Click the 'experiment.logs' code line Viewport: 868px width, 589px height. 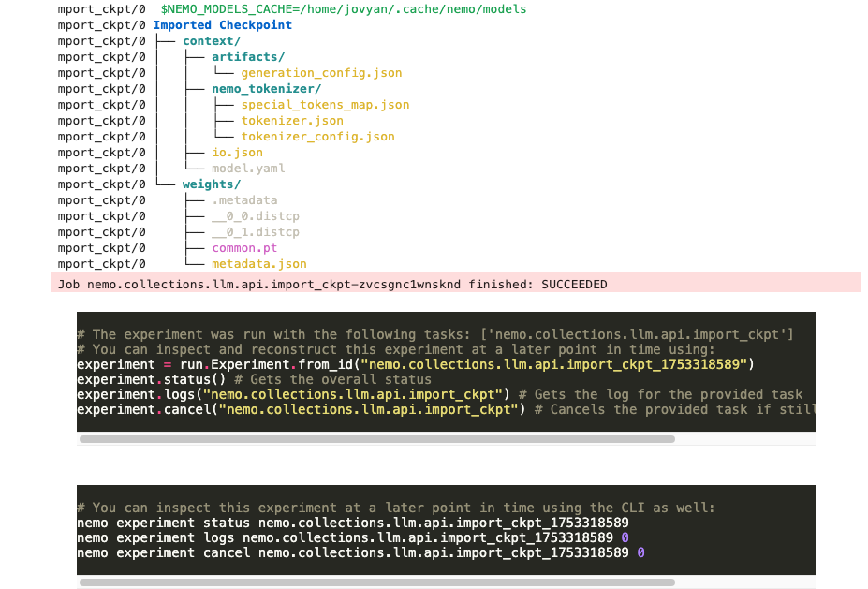click(x=439, y=394)
